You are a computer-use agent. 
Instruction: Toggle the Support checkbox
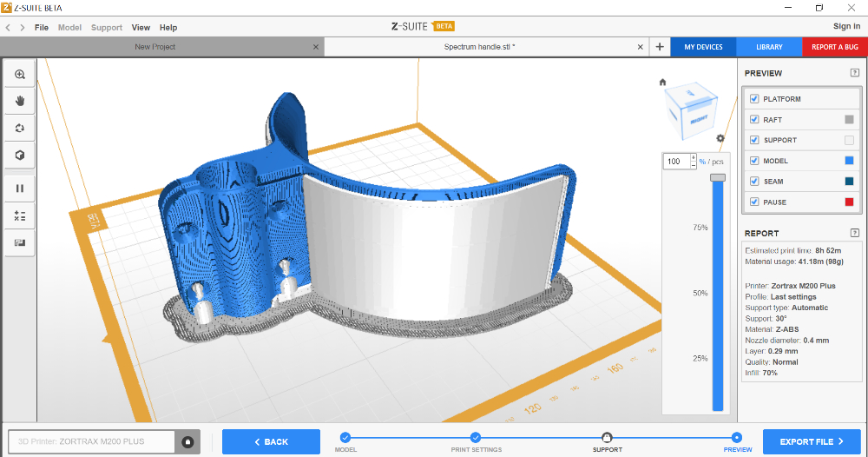click(x=754, y=140)
